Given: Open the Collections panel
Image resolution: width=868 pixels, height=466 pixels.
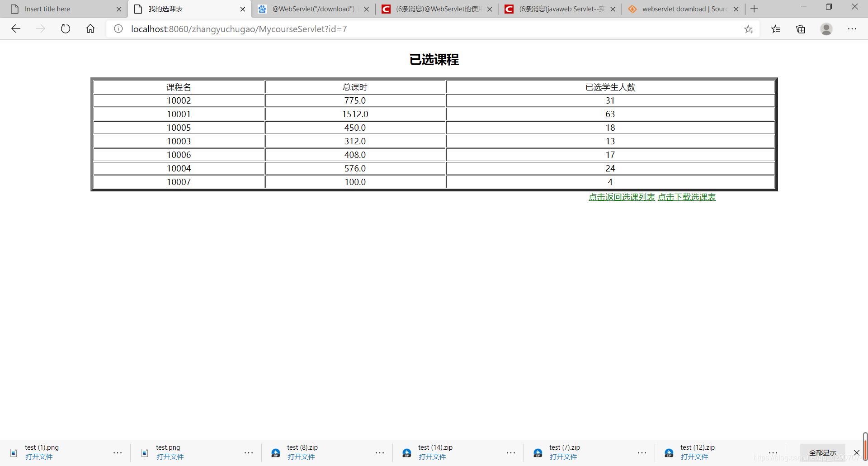Looking at the screenshot, I should (x=801, y=29).
